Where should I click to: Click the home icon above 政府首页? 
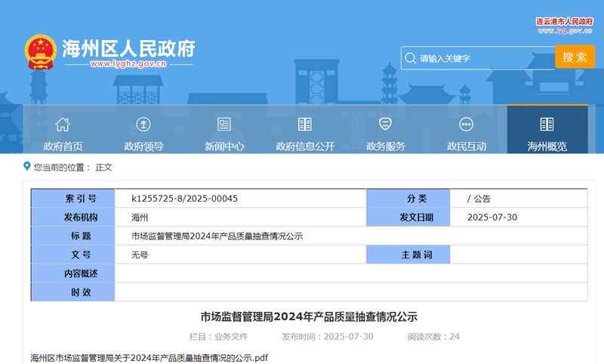(63, 125)
